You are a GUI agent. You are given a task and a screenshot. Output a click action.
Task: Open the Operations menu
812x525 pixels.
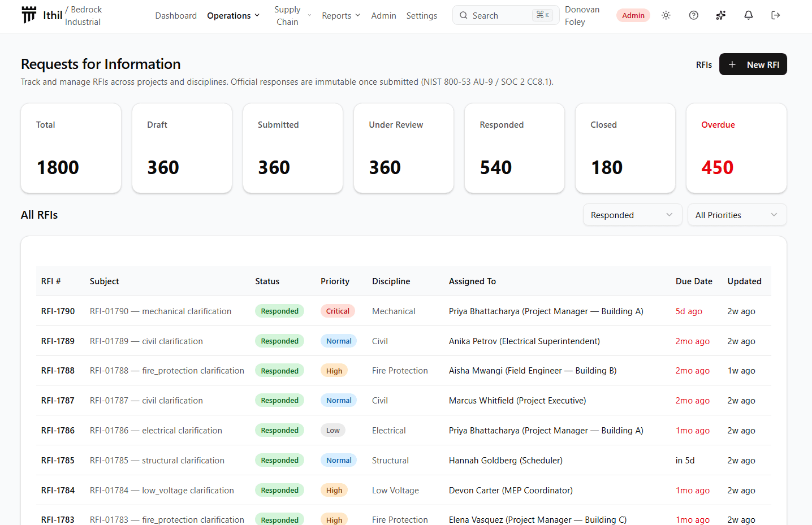234,16
